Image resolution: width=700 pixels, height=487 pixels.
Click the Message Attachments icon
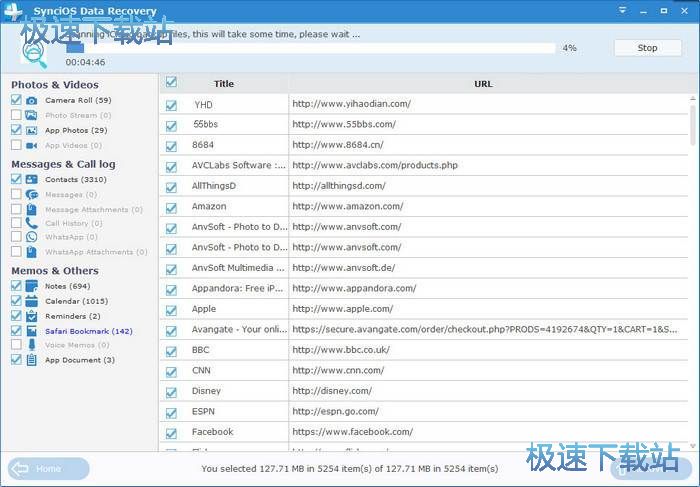pos(32,209)
